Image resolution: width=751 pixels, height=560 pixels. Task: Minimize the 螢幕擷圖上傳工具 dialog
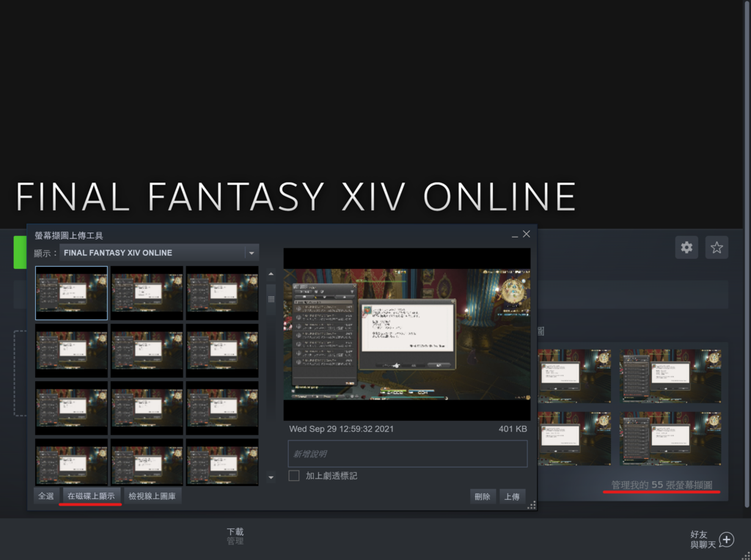(515, 235)
